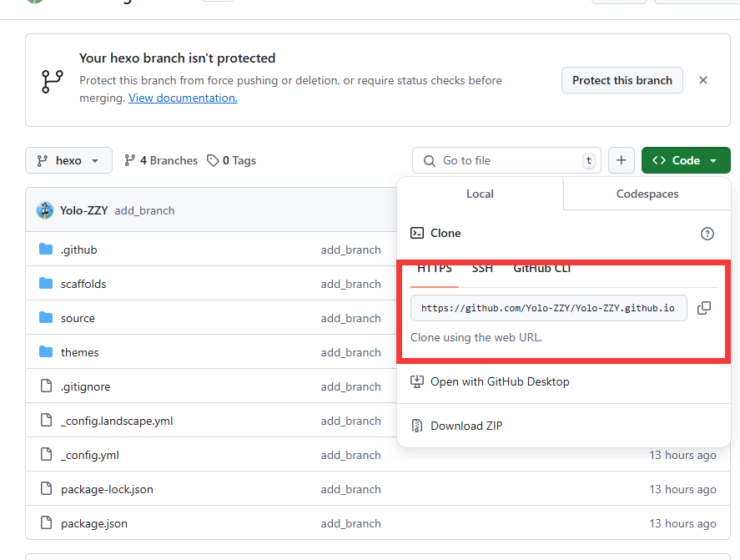Viewport: 740px width, 560px height.
Task: Switch to the Codespaces tab
Action: pos(647,194)
